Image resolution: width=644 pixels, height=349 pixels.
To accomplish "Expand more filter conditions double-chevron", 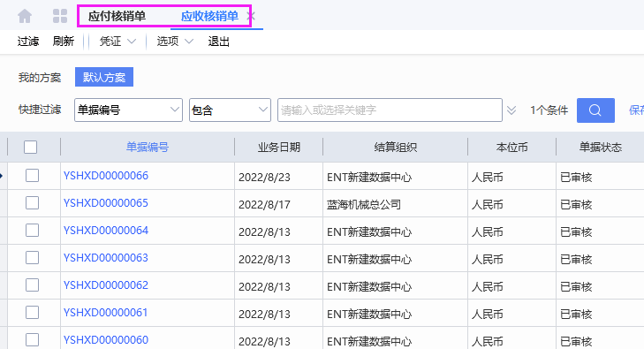I will (x=511, y=110).
